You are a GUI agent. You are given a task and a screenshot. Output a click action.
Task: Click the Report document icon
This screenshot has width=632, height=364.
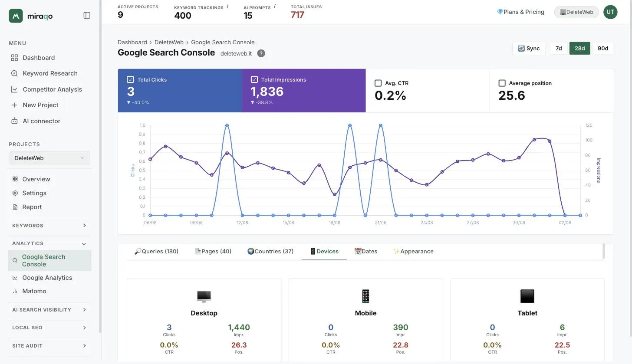click(x=15, y=207)
